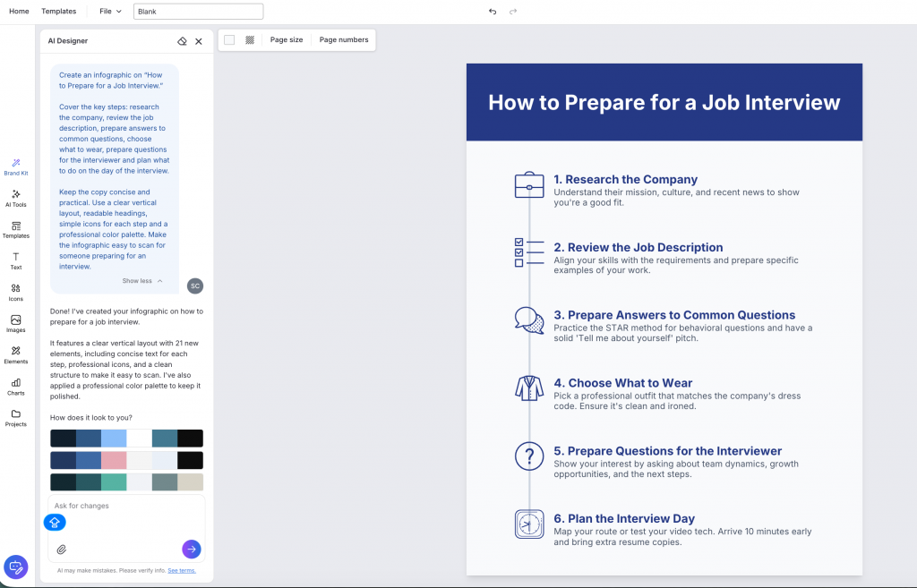Select the suit jacket icon on infographic
Screen dimensions: 917x588
pyautogui.click(x=529, y=388)
